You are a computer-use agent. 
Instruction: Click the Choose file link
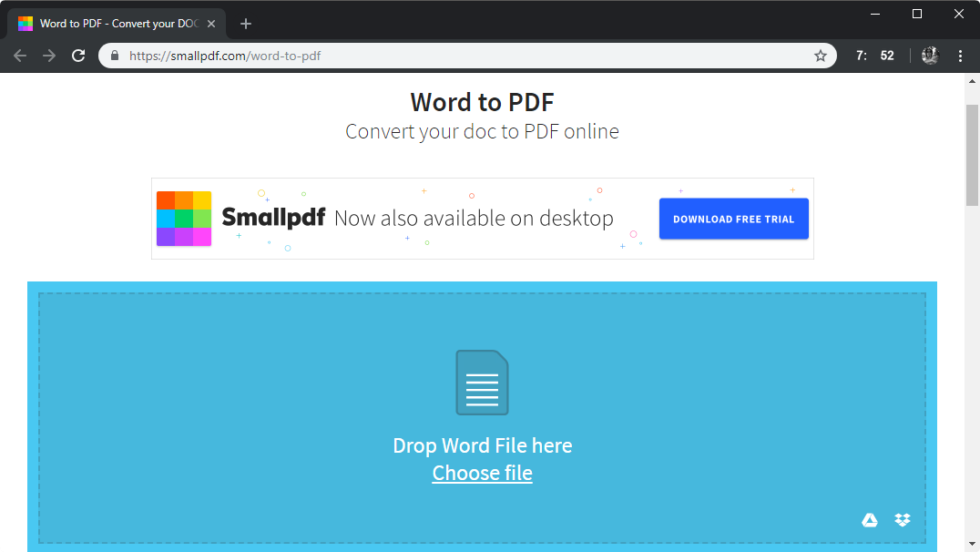(x=482, y=473)
